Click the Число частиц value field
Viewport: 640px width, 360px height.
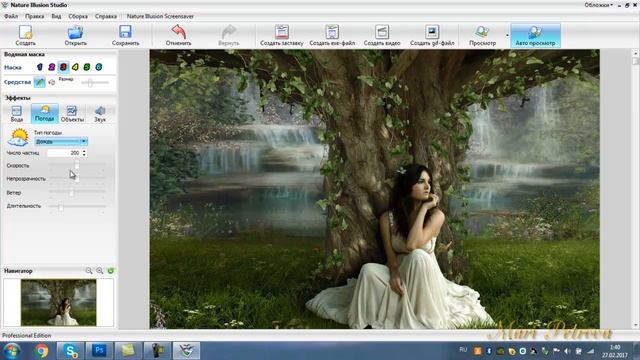[64, 153]
